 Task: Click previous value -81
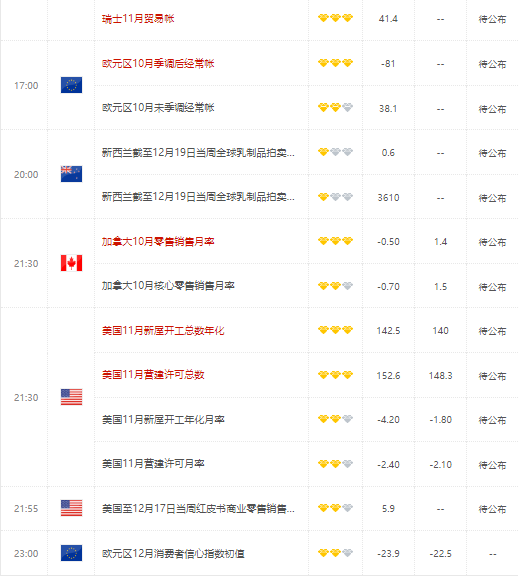click(388, 64)
